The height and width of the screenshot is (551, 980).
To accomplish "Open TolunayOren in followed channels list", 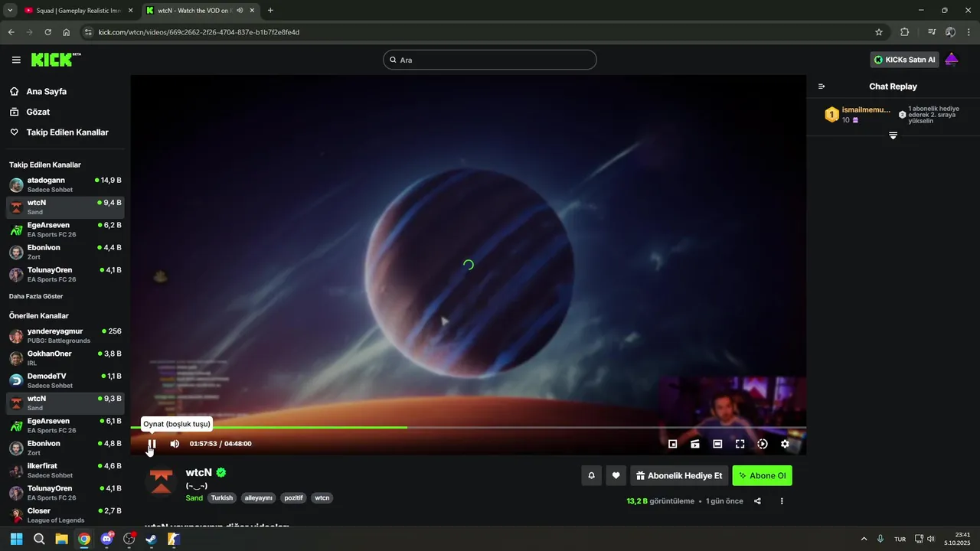I will point(65,274).
